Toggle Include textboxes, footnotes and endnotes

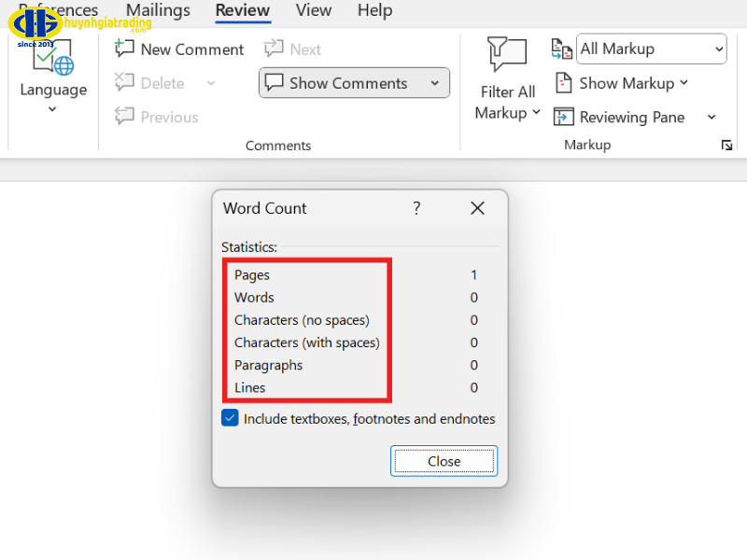click(230, 417)
